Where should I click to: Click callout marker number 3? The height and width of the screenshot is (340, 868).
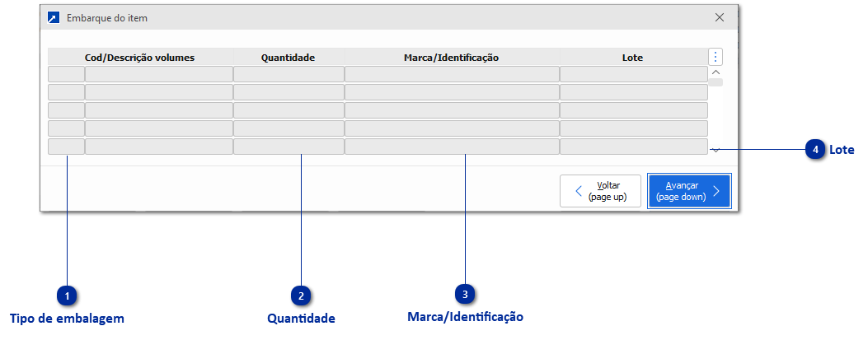[x=465, y=294]
